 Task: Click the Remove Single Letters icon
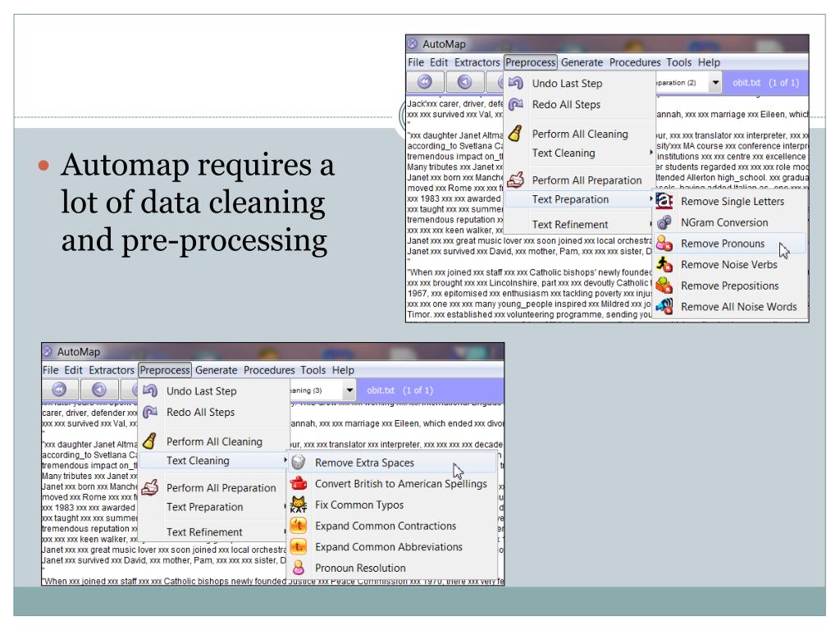[664, 202]
